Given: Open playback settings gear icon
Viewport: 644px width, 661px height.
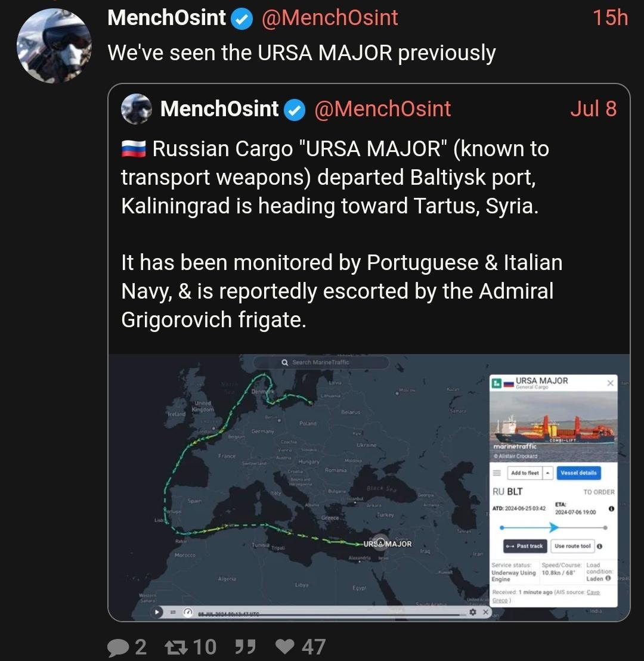Looking at the screenshot, I should [473, 612].
